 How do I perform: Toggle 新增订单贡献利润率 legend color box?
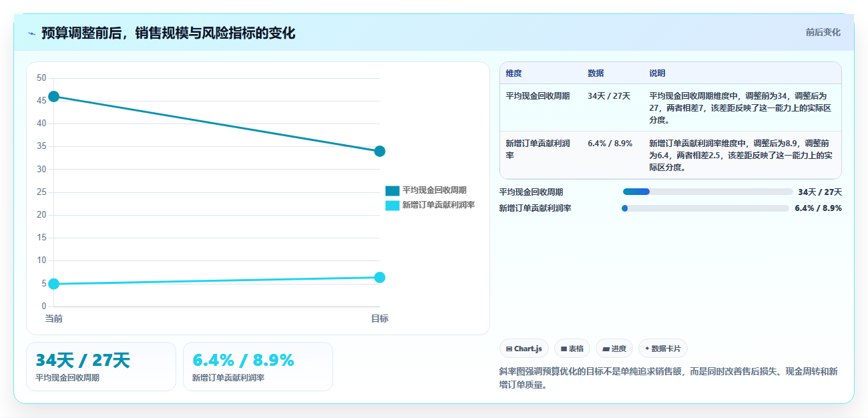click(x=393, y=205)
